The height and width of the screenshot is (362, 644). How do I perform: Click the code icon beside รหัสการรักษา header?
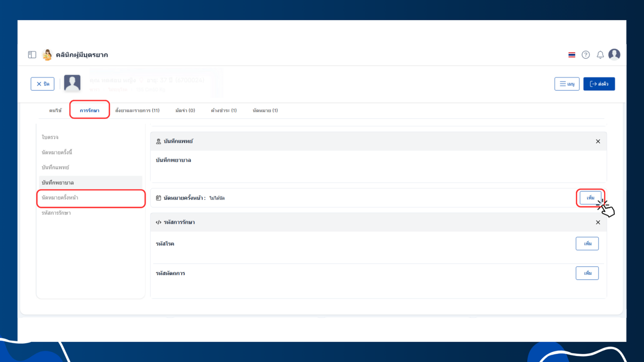pos(159,222)
